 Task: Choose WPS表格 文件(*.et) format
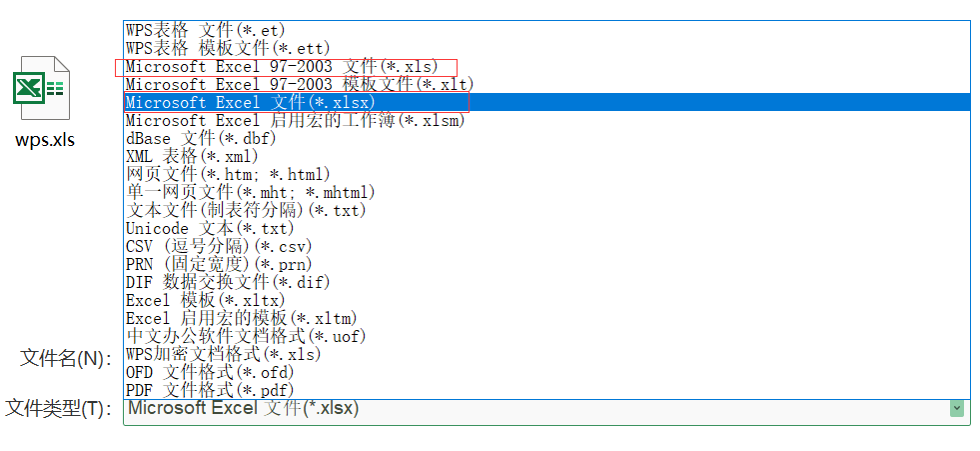(546, 29)
